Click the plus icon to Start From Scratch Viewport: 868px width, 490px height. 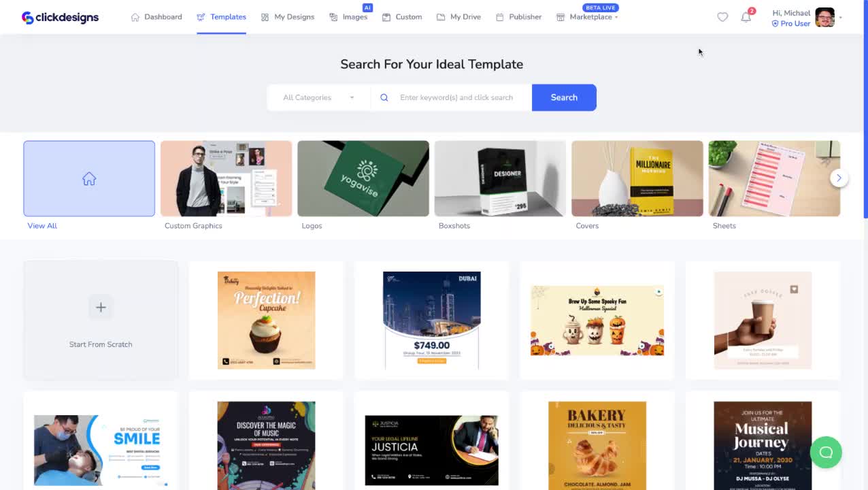tap(101, 308)
